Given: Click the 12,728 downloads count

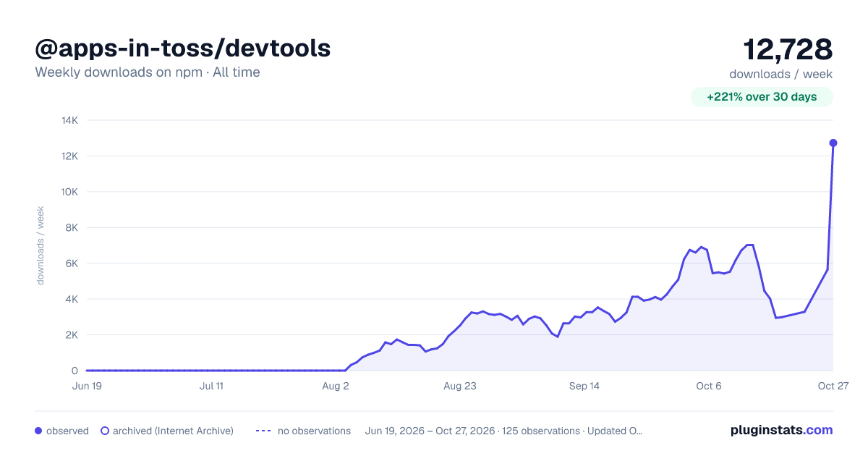Looking at the screenshot, I should 788,49.
